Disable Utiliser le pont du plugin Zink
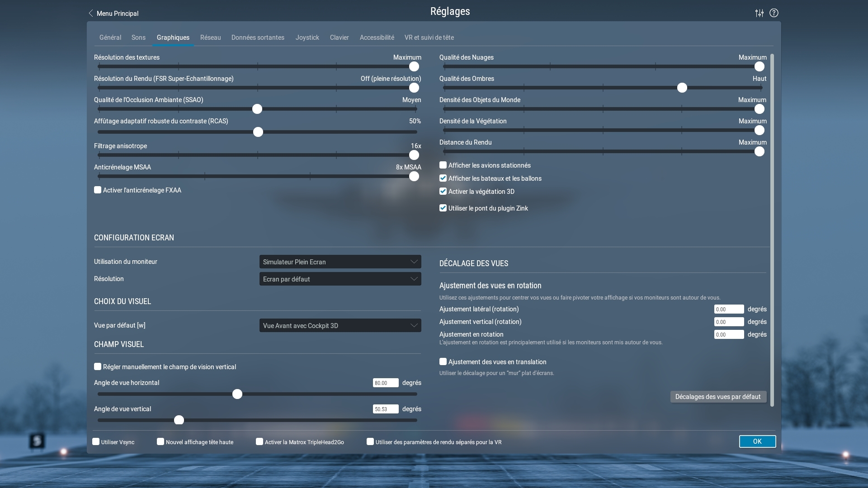 443,208
